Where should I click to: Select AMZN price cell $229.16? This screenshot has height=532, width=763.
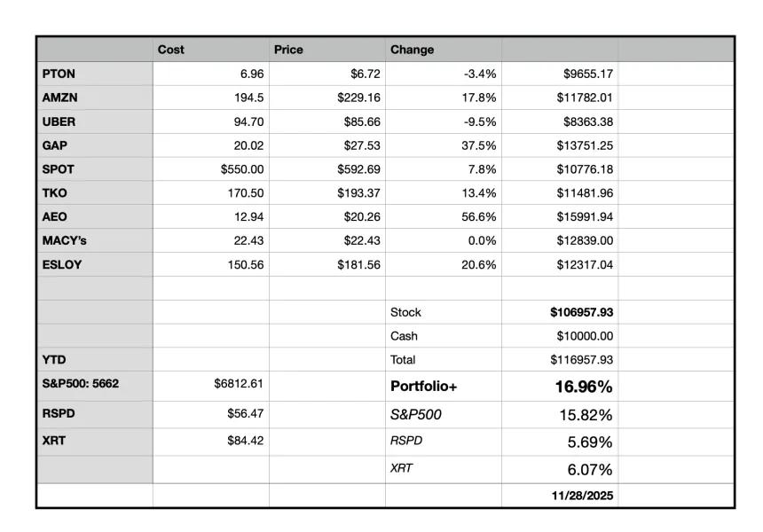(x=327, y=98)
